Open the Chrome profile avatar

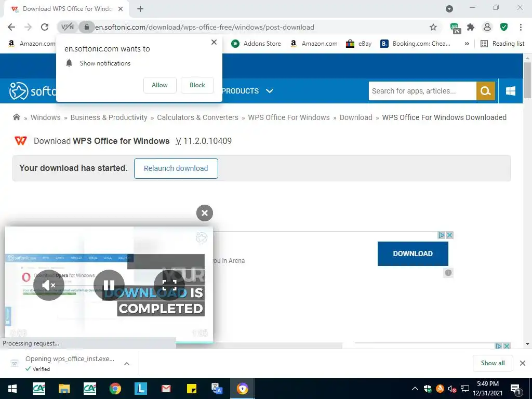click(487, 27)
